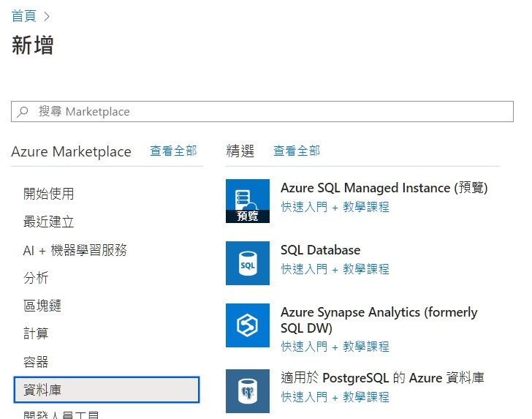Open the Azure SQL Managed Instance preview icon
The width and height of the screenshot is (532, 419).
[x=247, y=201]
